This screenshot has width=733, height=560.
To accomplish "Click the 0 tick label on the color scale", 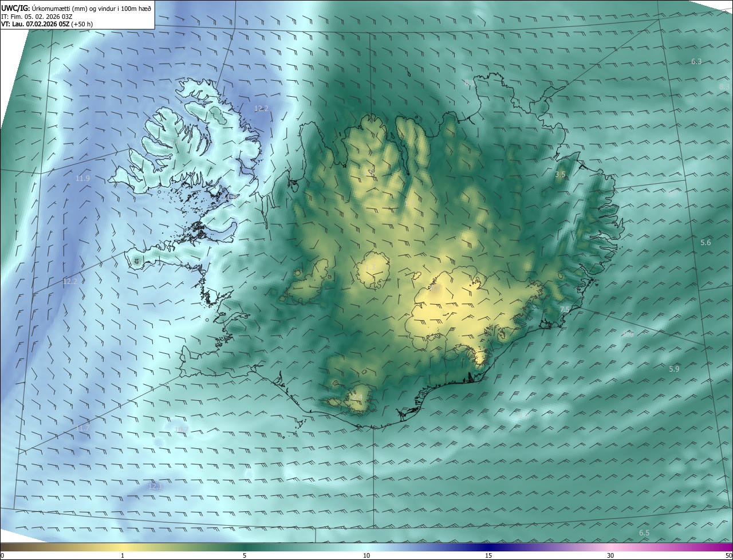I will tap(2, 555).
